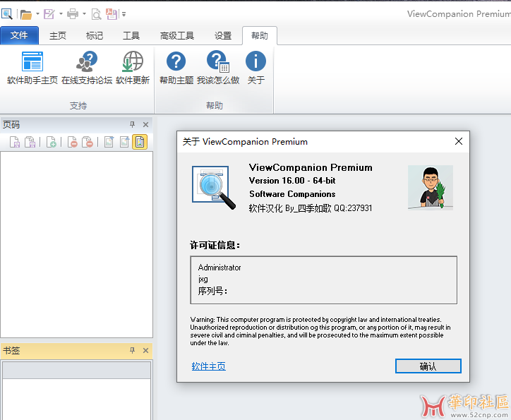Click the save-as pencil icon in quick access
511x420 pixels.
49,14
